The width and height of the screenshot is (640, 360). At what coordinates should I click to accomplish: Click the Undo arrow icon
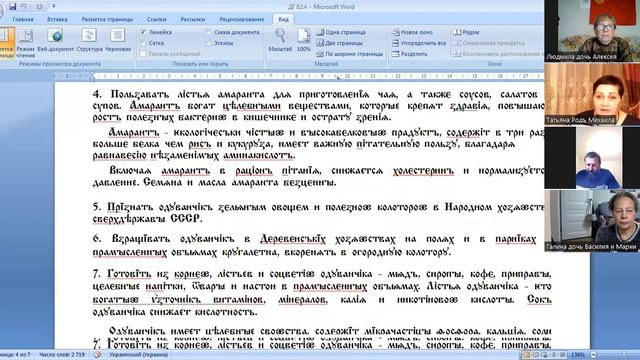tap(24, 7)
